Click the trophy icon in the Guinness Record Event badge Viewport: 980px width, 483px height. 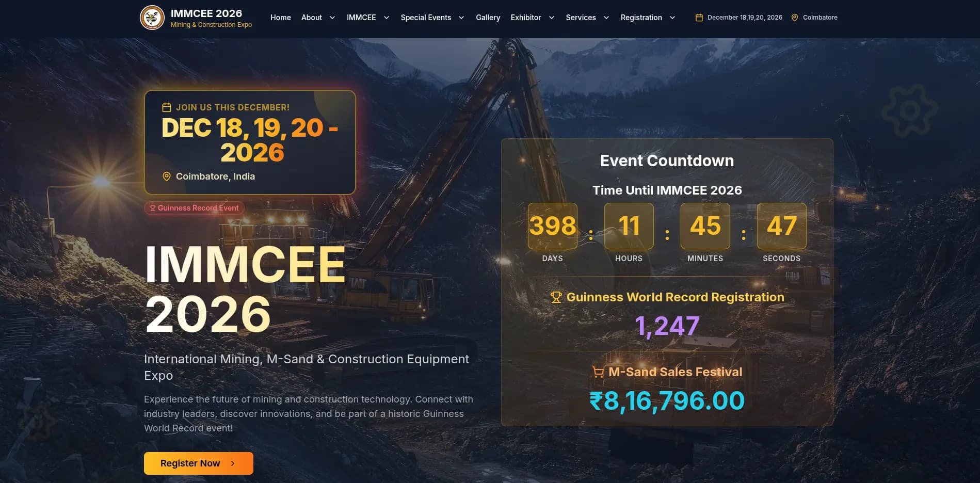[153, 208]
